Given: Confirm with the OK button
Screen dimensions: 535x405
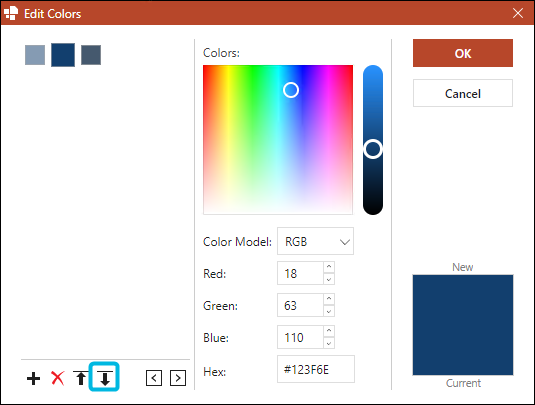Looking at the screenshot, I should pos(463,53).
